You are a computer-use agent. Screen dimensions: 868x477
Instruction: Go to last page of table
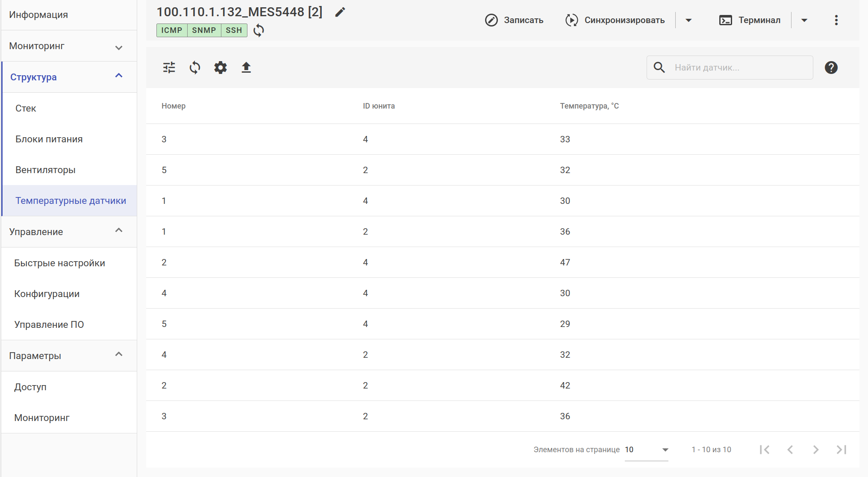coord(841,450)
